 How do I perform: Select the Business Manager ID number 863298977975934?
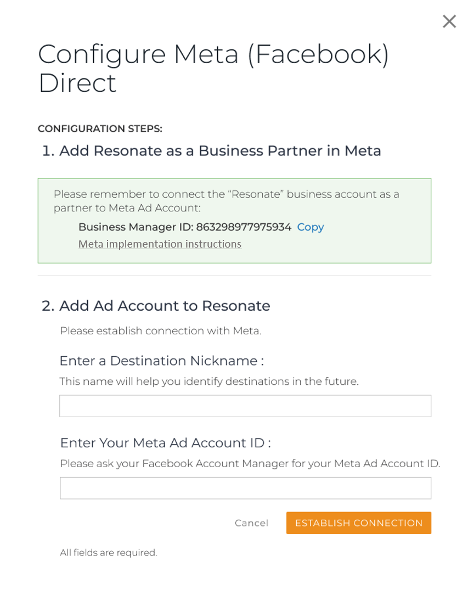(x=243, y=227)
